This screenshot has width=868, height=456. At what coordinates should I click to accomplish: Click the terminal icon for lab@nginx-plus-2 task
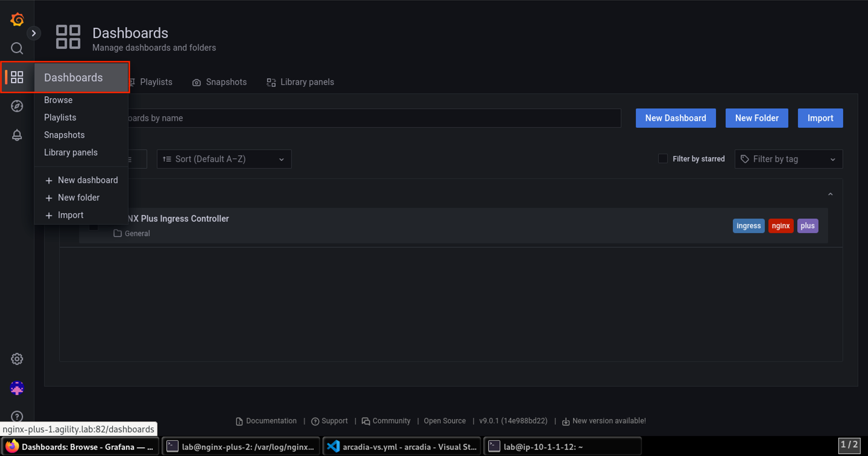coord(172,447)
